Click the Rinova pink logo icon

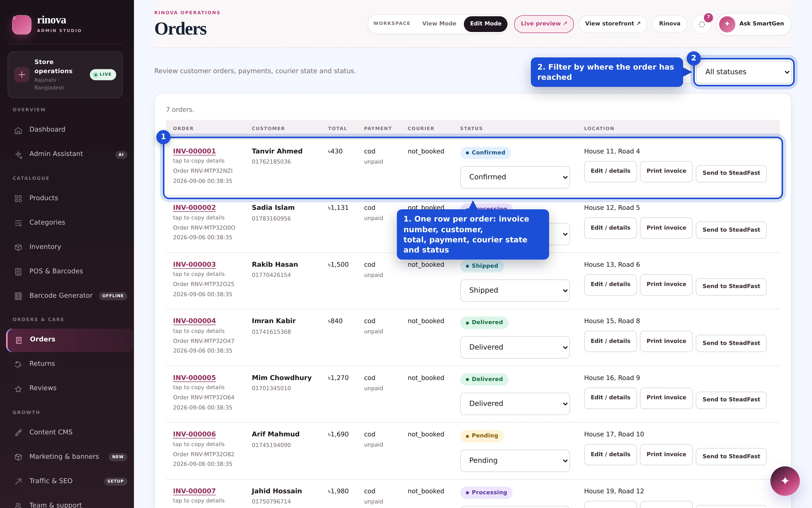[x=22, y=25]
